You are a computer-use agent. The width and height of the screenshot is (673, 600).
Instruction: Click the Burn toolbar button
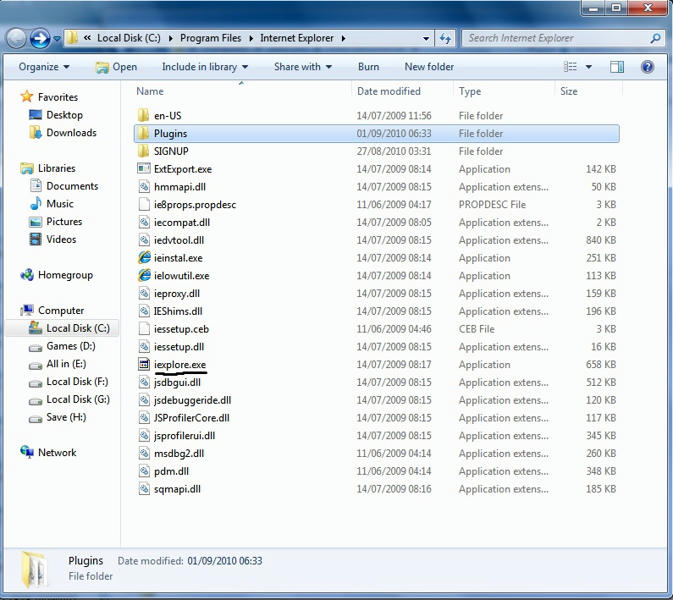368,67
